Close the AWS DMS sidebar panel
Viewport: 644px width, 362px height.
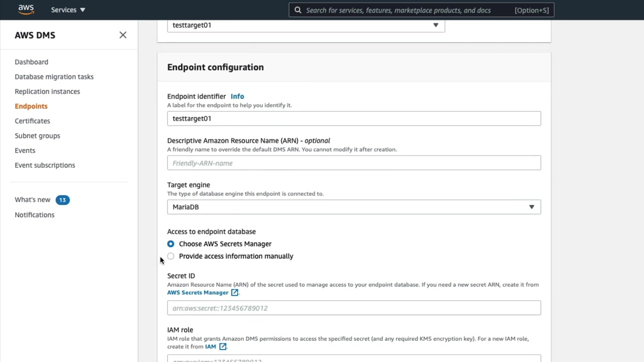[123, 35]
